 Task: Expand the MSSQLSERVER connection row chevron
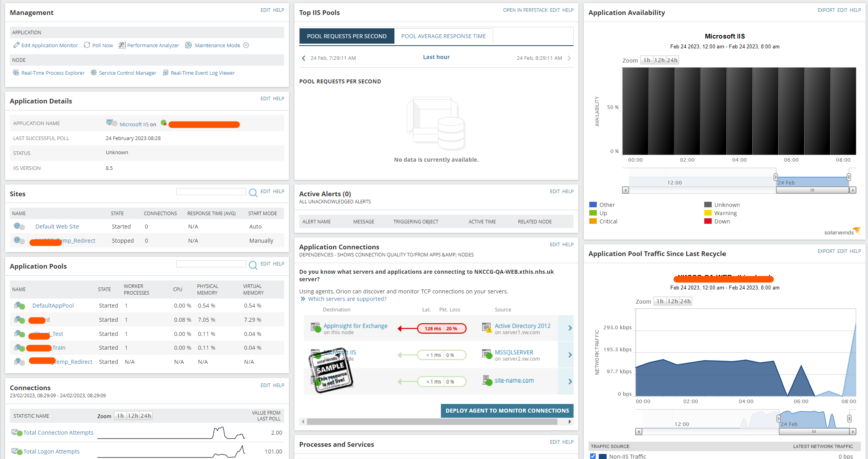(x=570, y=355)
